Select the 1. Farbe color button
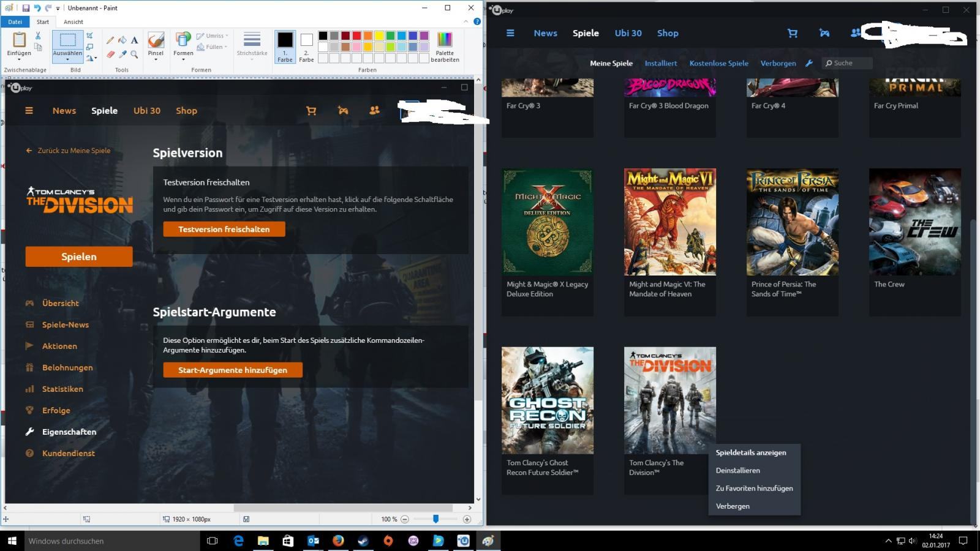 tap(285, 47)
